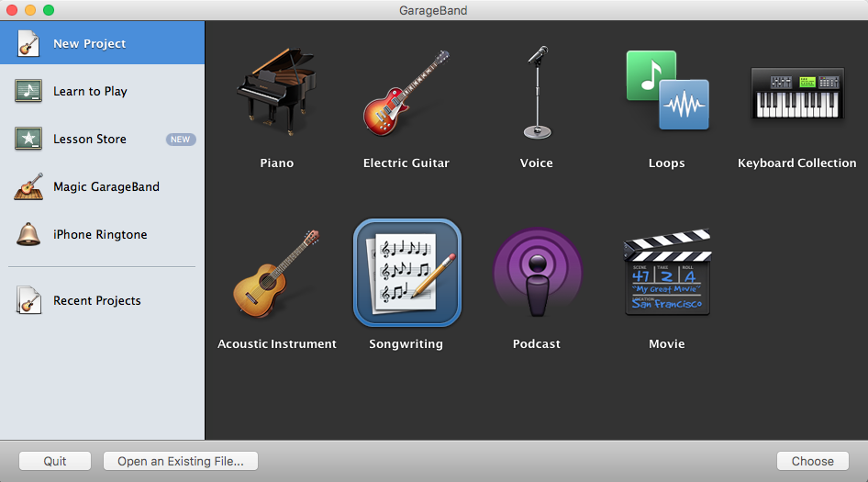Click the Piano label text
The height and width of the screenshot is (482, 868).
277,163
